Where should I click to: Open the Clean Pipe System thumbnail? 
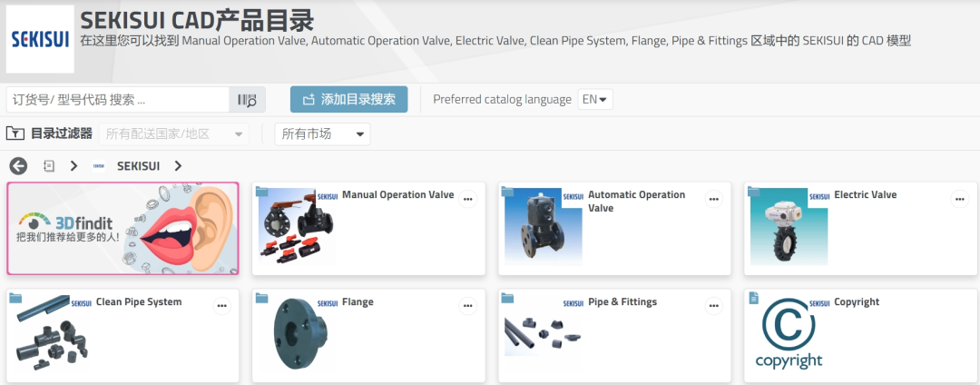(52, 334)
